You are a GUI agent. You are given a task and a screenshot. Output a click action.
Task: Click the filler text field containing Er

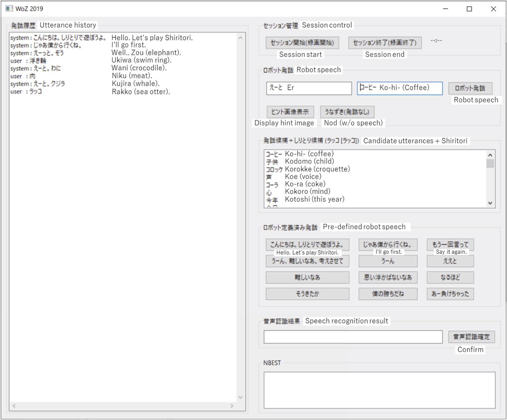click(x=308, y=88)
